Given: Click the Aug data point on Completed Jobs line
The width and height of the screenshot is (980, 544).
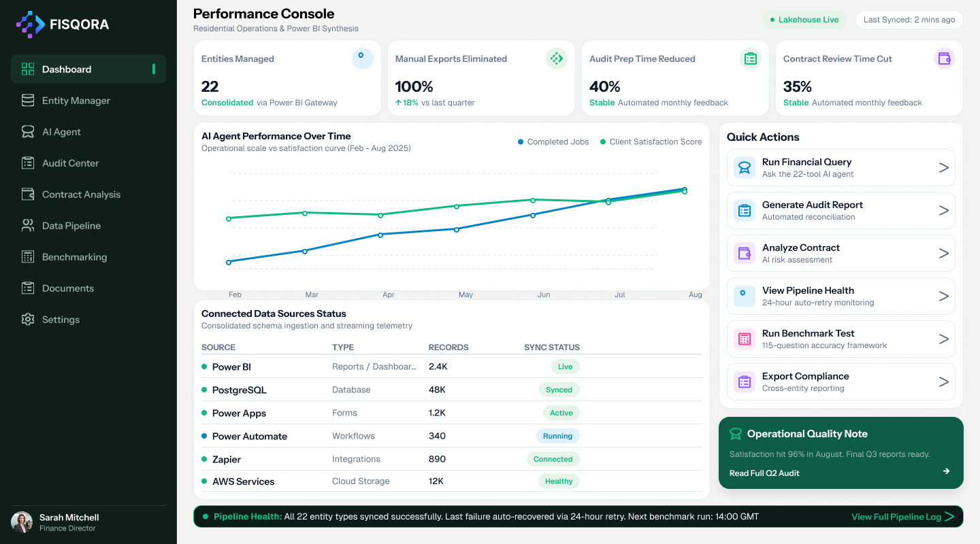Looking at the screenshot, I should tap(684, 190).
